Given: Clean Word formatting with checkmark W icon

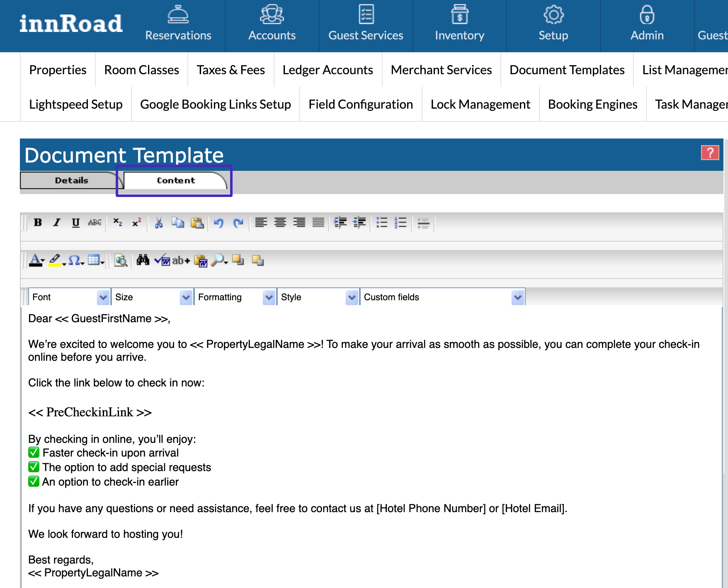Looking at the screenshot, I should 162,260.
